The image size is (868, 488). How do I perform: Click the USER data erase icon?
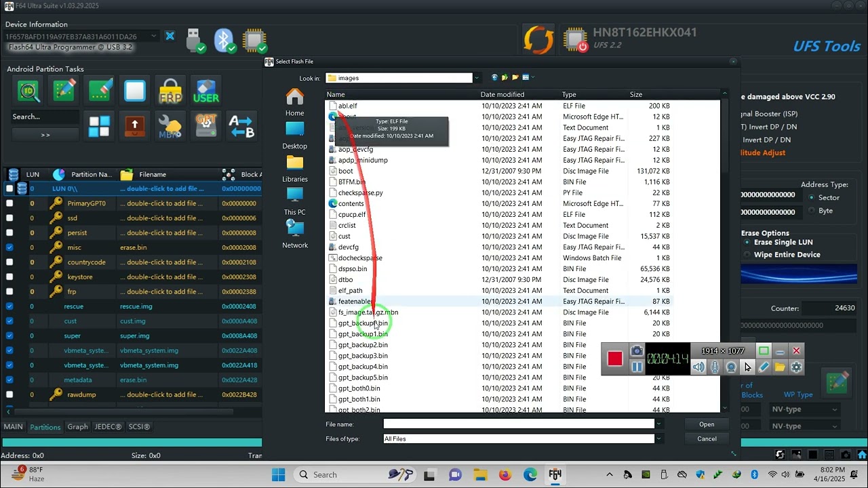click(206, 91)
